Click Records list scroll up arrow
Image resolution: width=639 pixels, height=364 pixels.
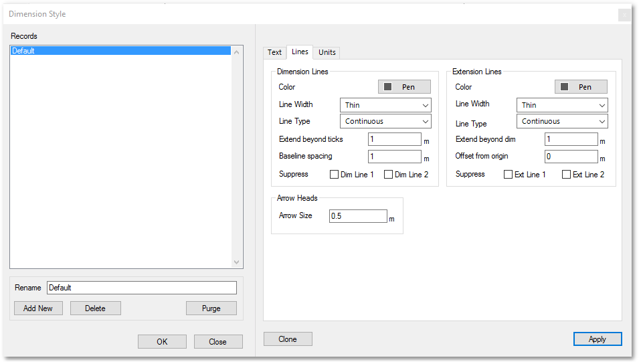[236, 52]
